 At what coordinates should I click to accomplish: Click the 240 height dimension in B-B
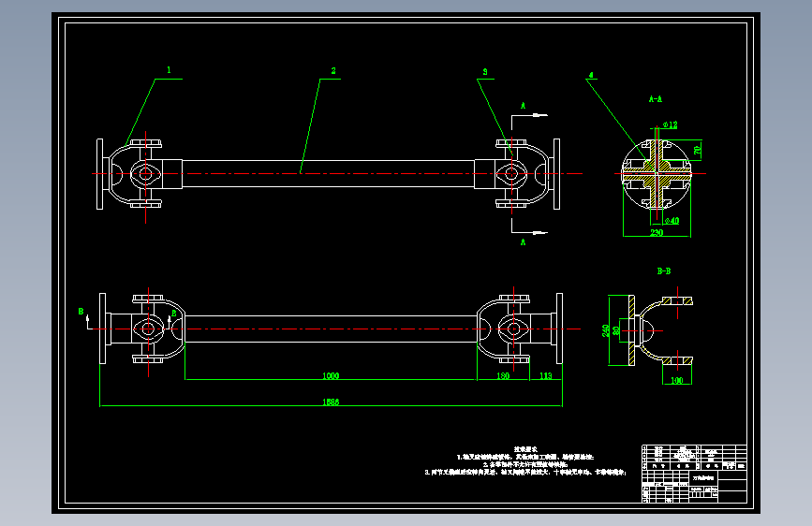(x=605, y=330)
